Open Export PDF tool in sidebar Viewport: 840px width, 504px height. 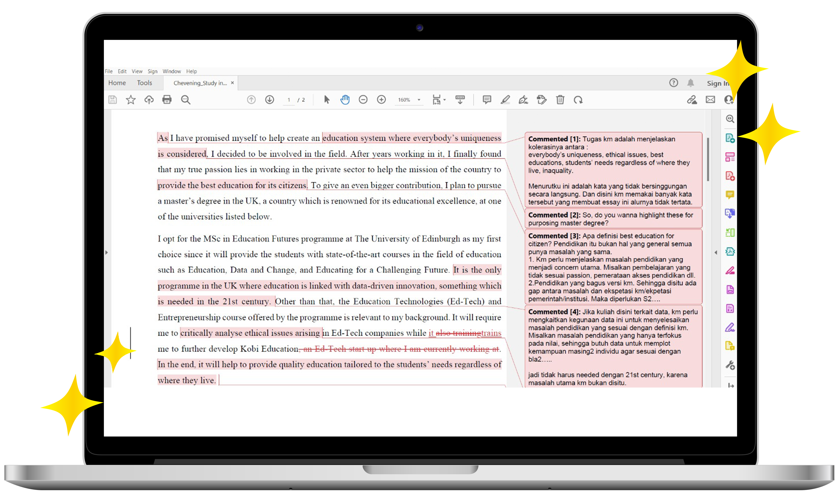(730, 138)
